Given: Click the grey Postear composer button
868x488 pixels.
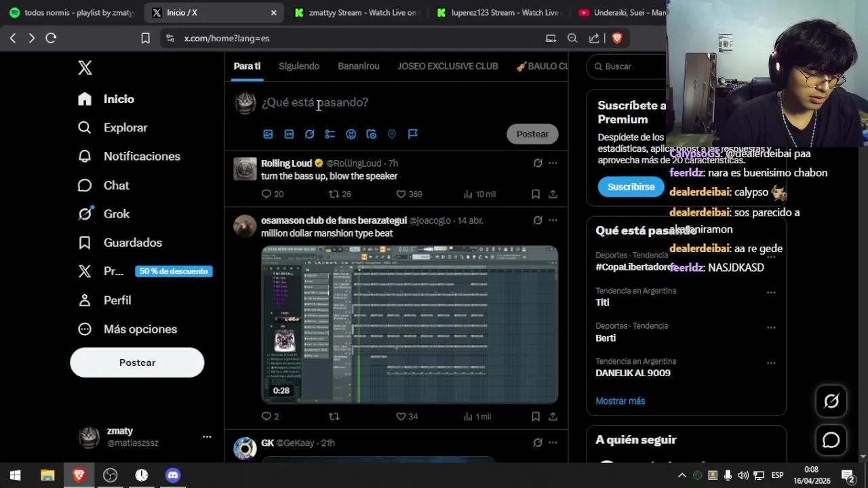Looking at the screenshot, I should [532, 134].
